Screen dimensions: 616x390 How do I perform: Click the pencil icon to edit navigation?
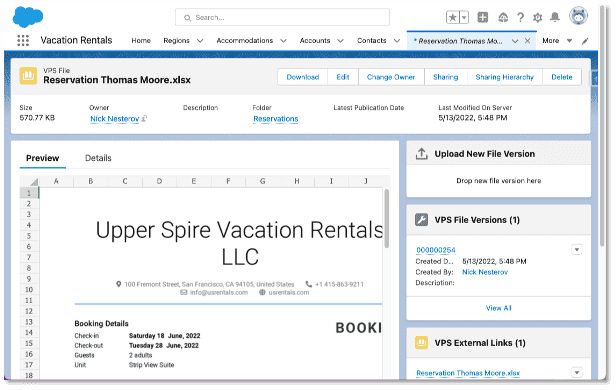585,41
